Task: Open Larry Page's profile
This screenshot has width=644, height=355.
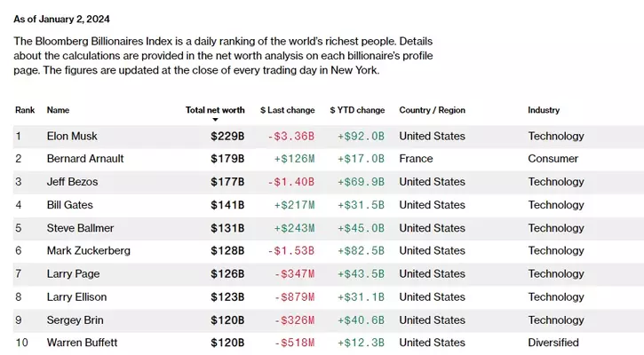Action: click(x=72, y=273)
